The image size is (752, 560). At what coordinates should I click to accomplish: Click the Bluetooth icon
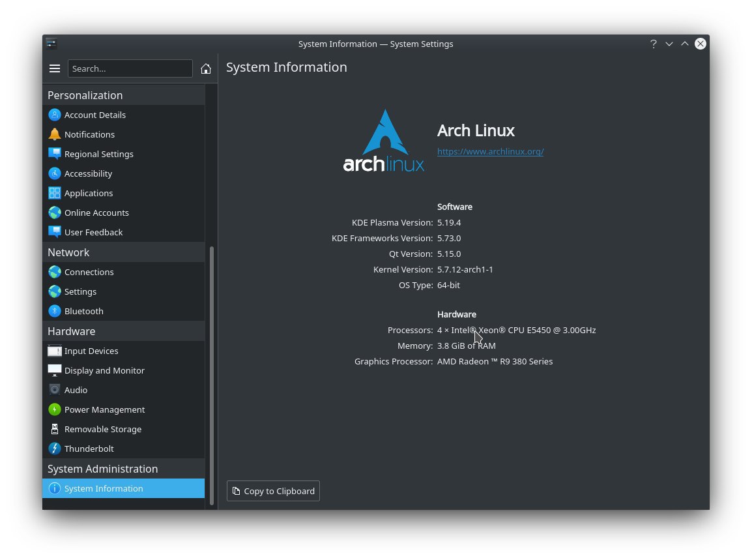55,311
